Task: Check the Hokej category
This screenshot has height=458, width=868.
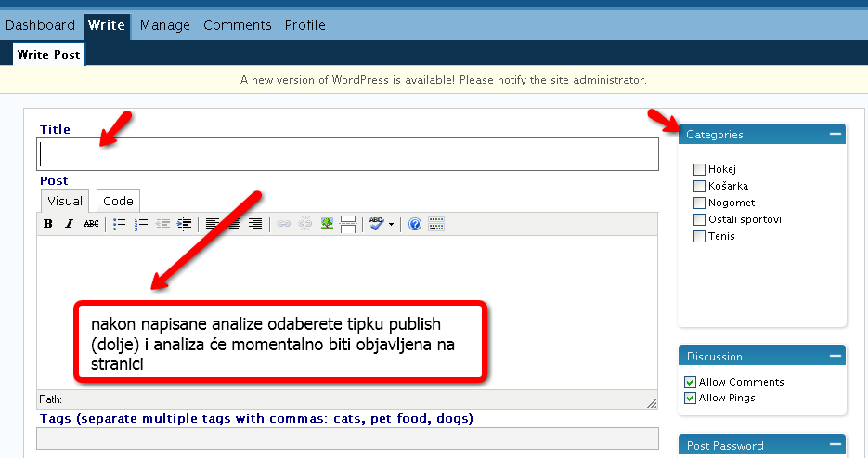Action: click(700, 169)
